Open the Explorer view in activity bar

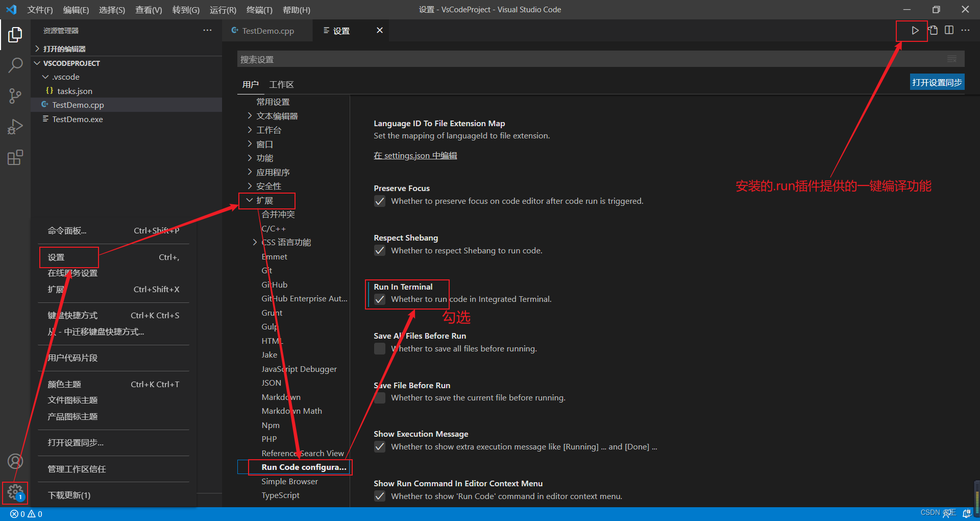tap(15, 35)
